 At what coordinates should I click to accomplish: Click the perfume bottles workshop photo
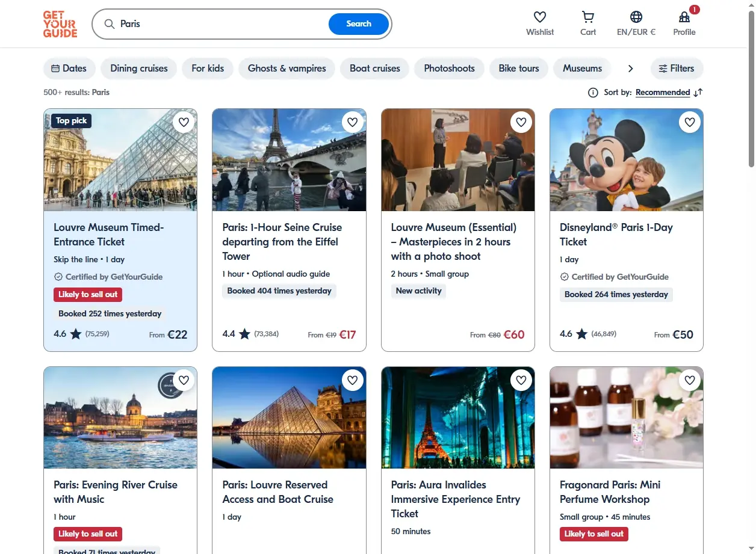(x=627, y=417)
